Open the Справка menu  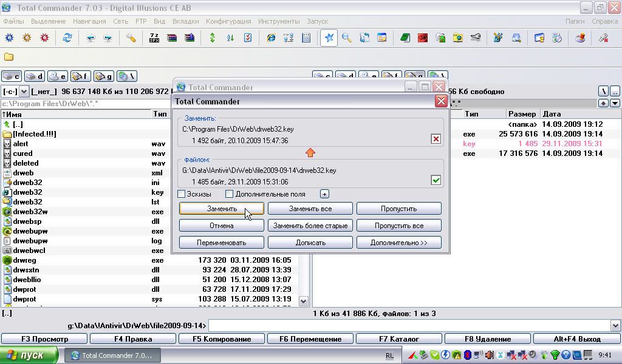604,21
